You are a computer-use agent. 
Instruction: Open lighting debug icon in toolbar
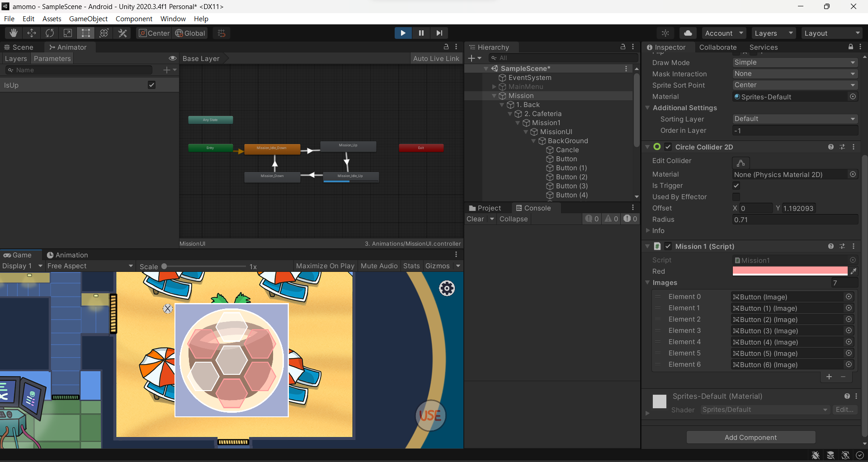point(665,33)
